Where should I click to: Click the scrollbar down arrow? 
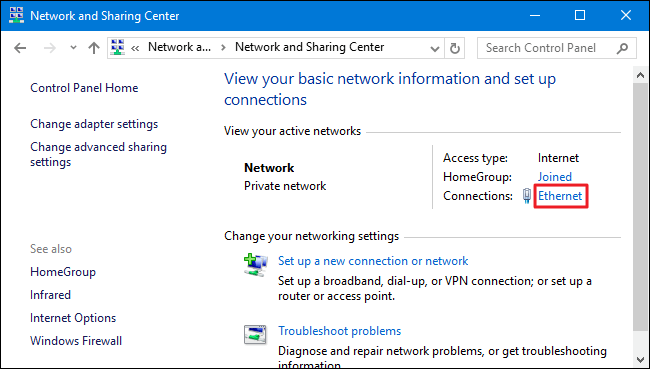640,359
